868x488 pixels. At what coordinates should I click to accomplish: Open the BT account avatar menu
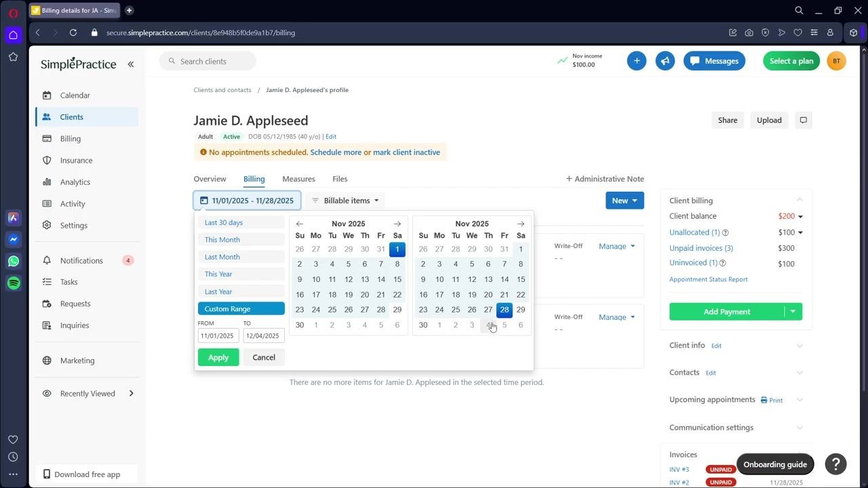pyautogui.click(x=836, y=61)
